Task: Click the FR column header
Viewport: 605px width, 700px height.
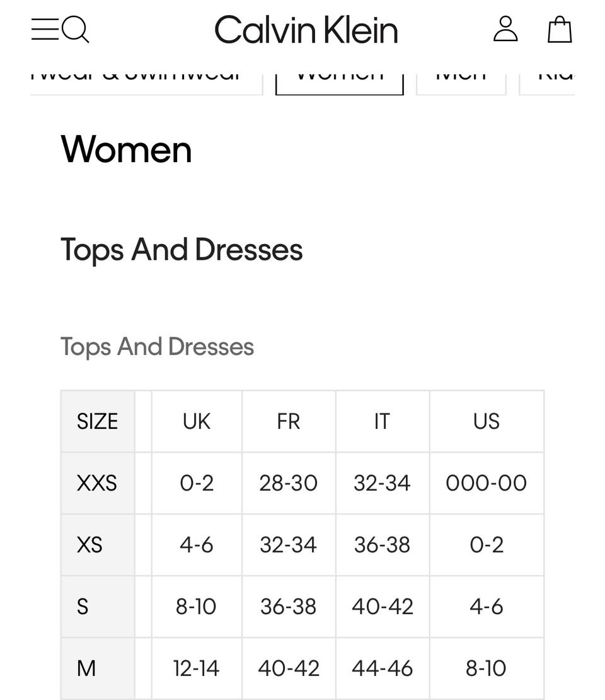Action: pyautogui.click(x=289, y=421)
